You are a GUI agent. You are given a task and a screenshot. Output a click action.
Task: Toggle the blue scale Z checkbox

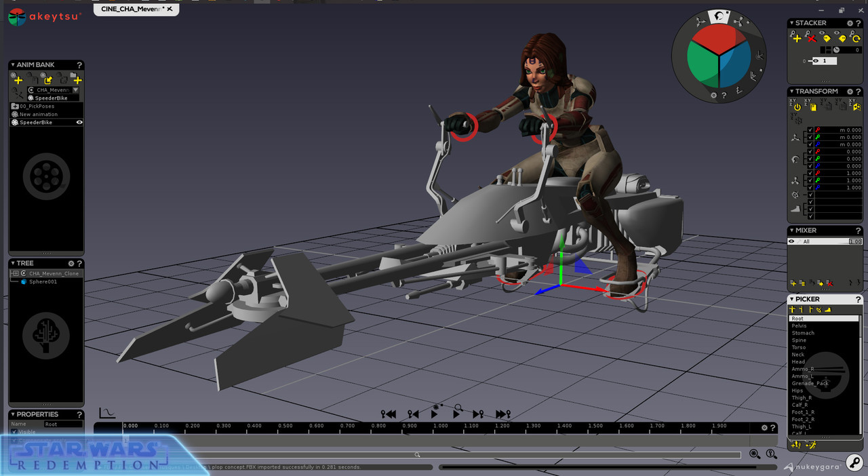click(x=810, y=187)
